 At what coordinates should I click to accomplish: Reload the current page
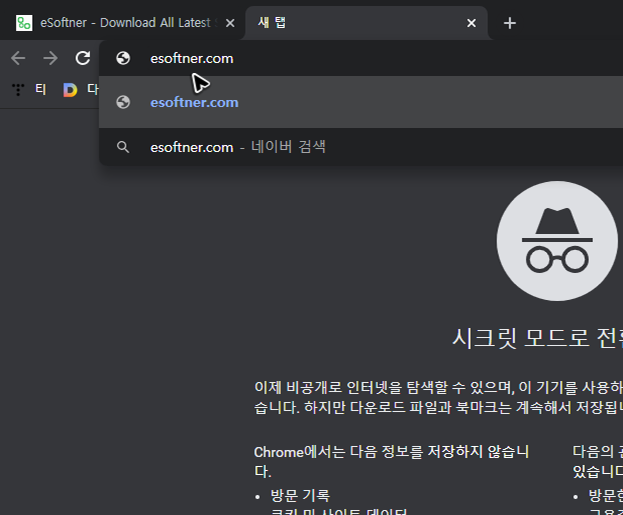[83, 58]
